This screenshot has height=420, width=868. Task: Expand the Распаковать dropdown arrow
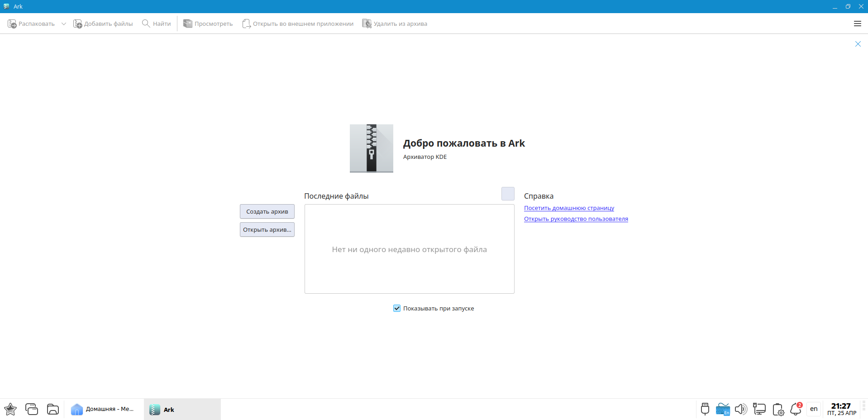click(64, 24)
